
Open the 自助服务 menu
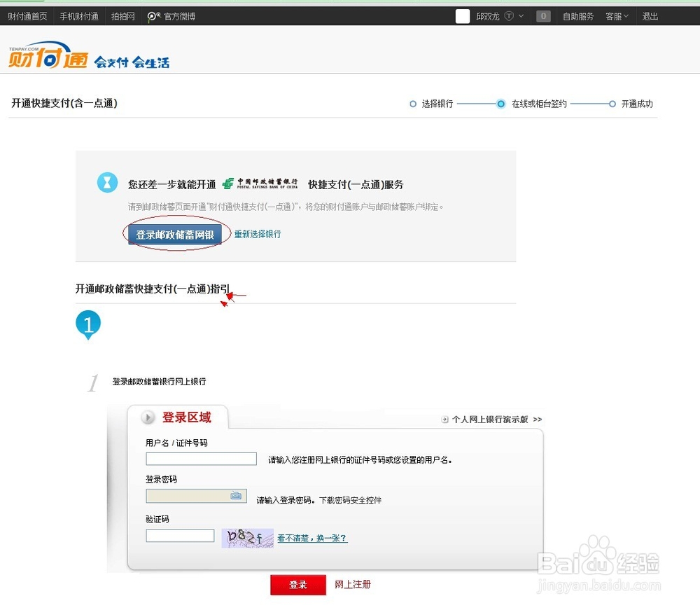578,17
